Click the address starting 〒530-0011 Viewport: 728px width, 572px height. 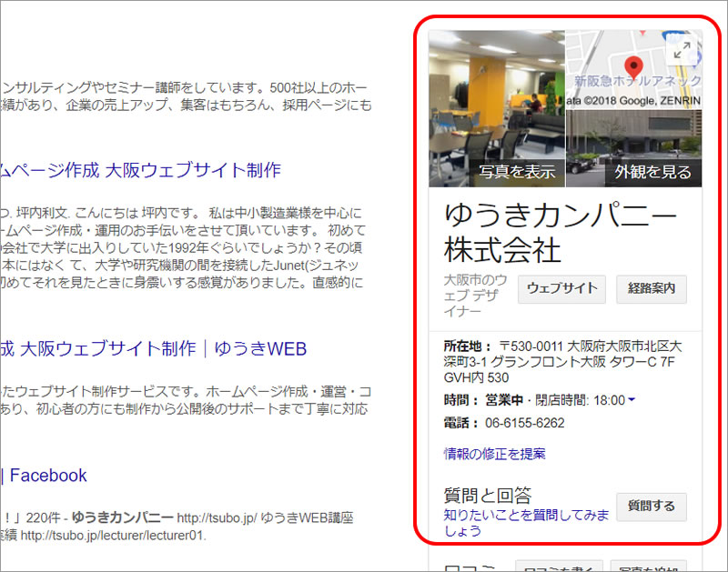pyautogui.click(x=562, y=362)
